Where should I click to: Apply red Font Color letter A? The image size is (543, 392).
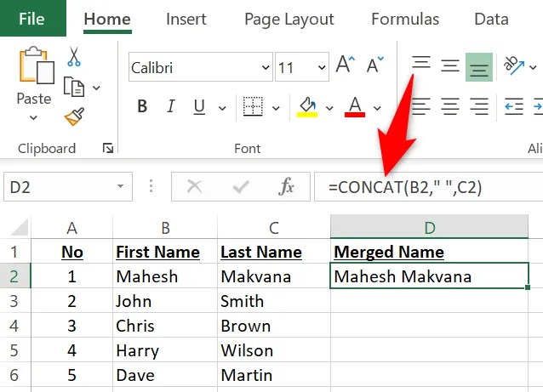[x=355, y=107]
